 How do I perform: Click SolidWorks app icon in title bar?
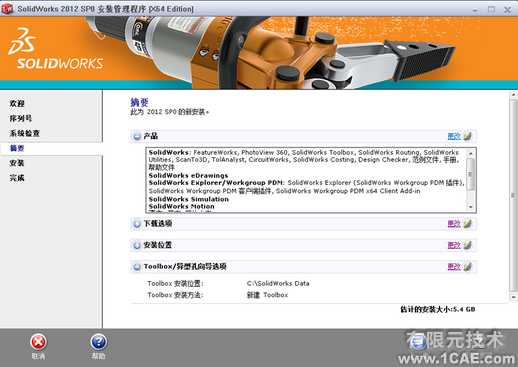click(x=7, y=9)
